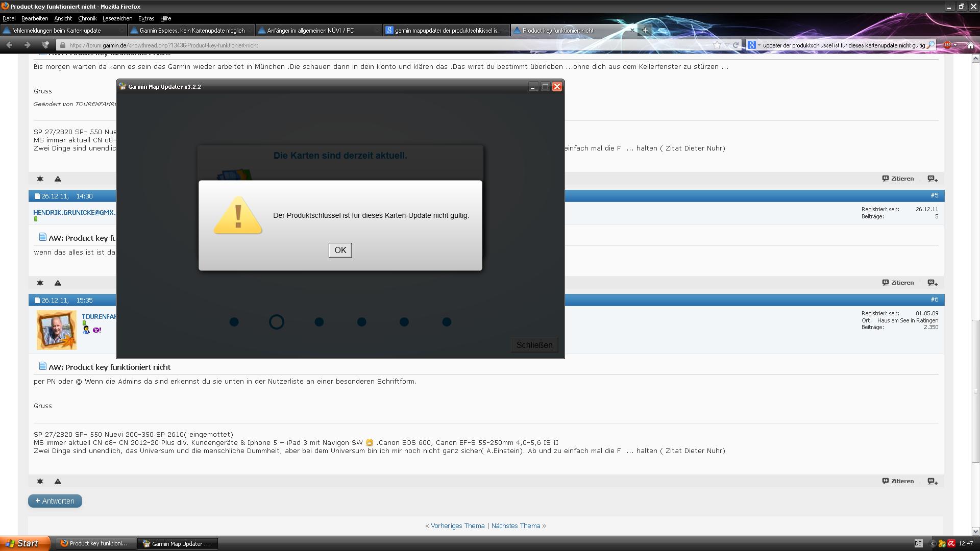The image size is (980, 551).
Task: Open the Chronik menu
Action: click(x=87, y=18)
